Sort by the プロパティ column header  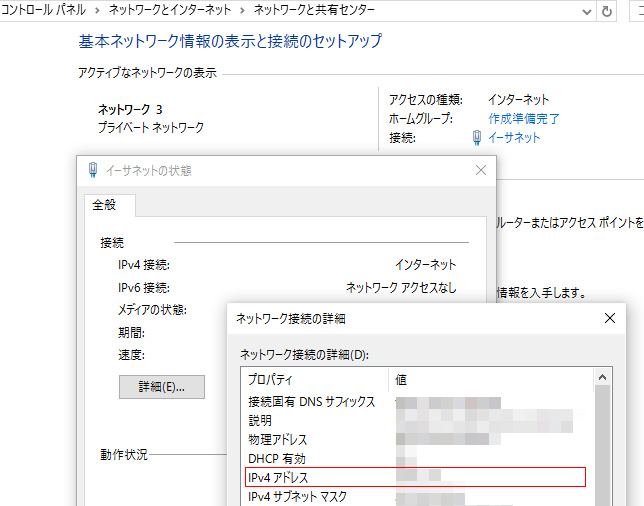[x=314, y=380]
